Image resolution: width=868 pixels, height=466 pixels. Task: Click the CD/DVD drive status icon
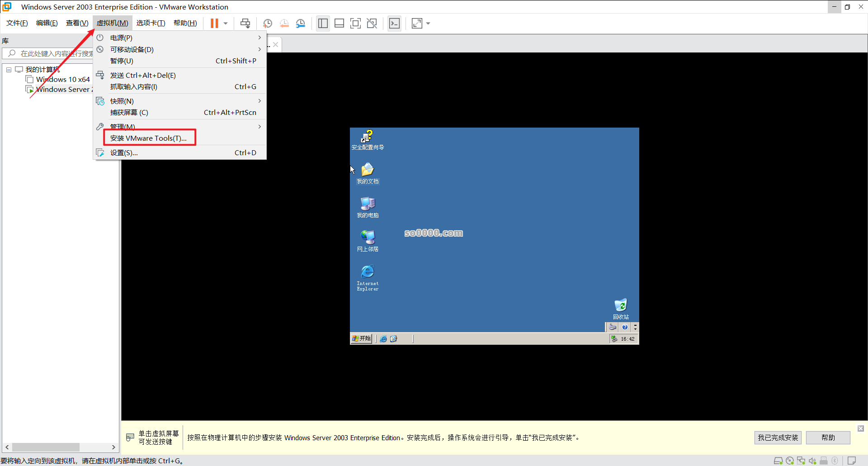click(790, 461)
